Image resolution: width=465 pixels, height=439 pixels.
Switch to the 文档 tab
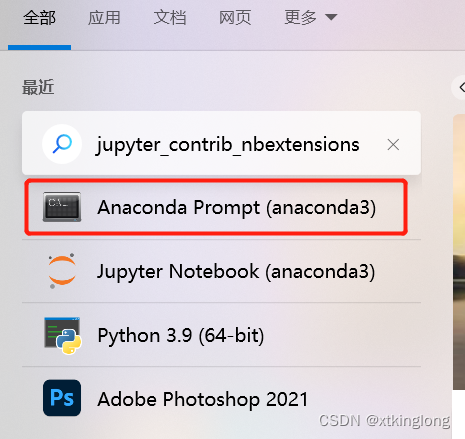(x=170, y=18)
